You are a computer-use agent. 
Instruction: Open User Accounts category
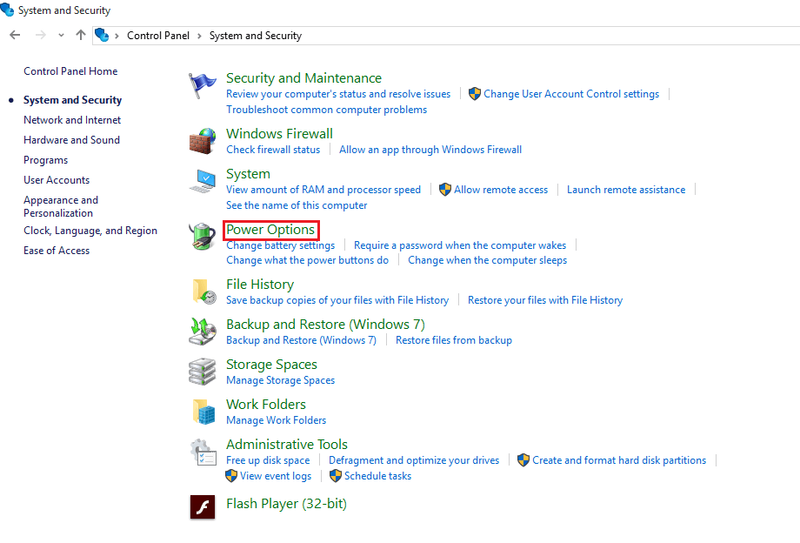(x=56, y=180)
